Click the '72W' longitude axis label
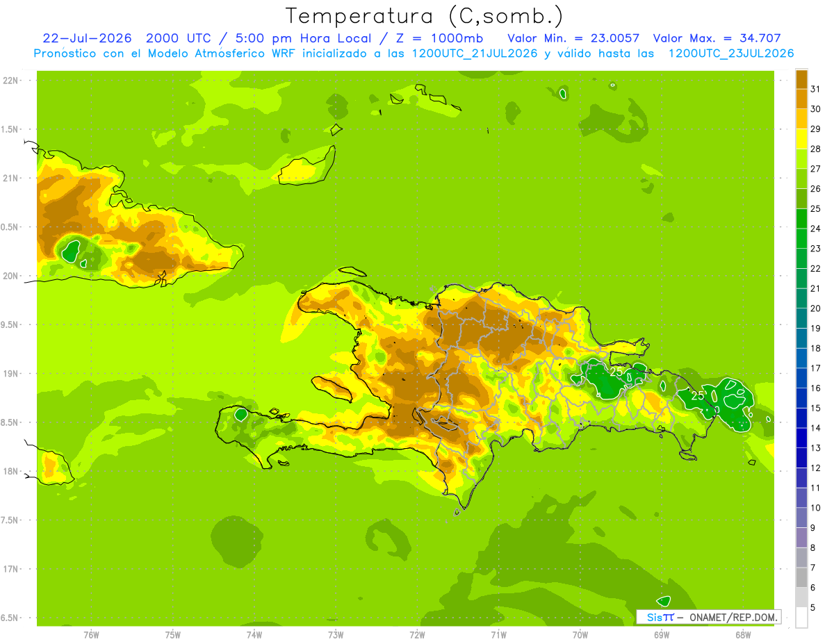This screenshot has width=834, height=644. (417, 634)
